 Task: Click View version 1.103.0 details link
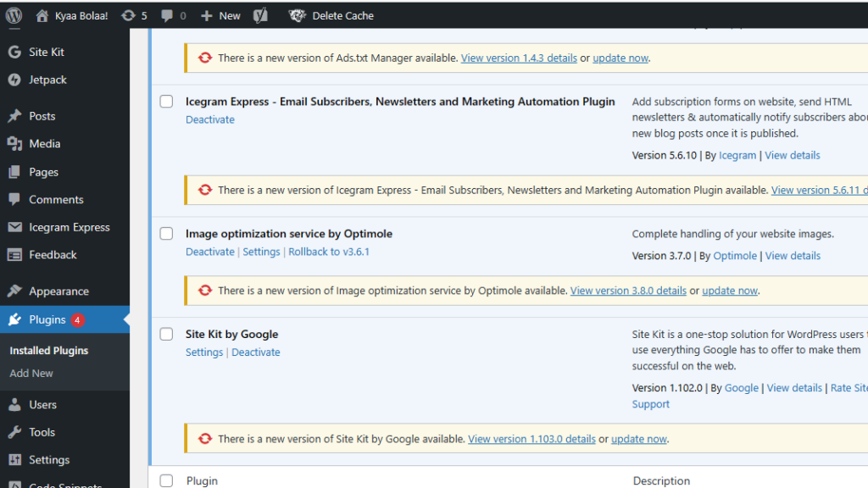tap(531, 439)
